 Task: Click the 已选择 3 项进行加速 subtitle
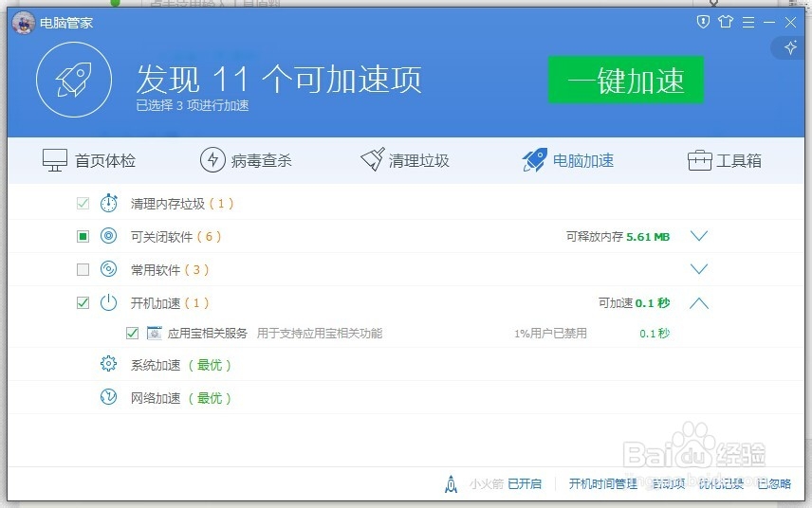click(x=193, y=105)
